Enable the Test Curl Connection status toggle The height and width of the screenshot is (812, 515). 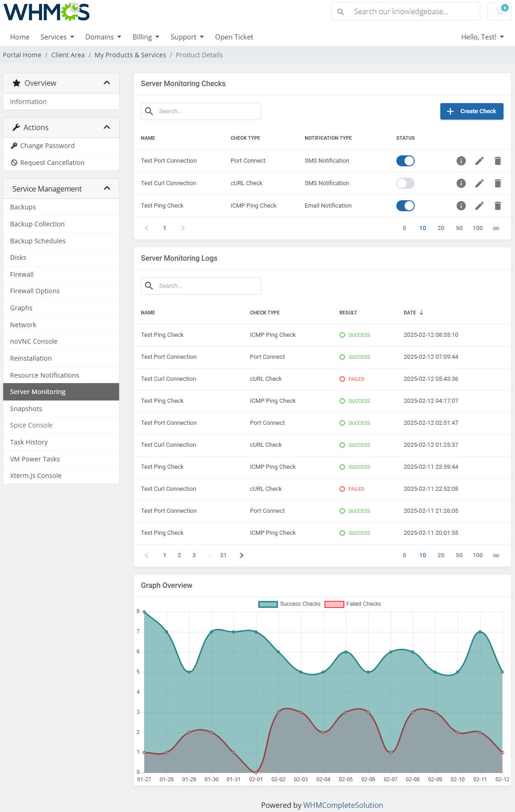point(405,183)
